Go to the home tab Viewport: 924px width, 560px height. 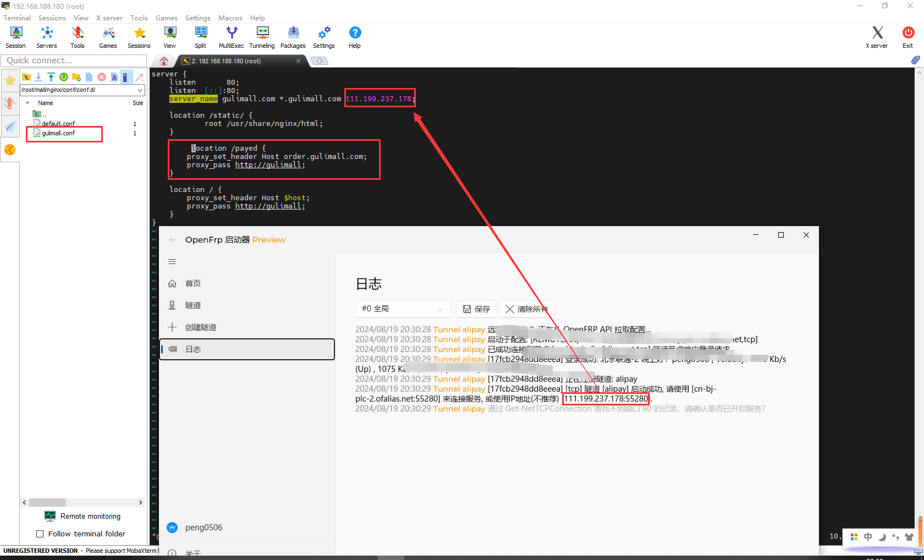click(x=164, y=61)
